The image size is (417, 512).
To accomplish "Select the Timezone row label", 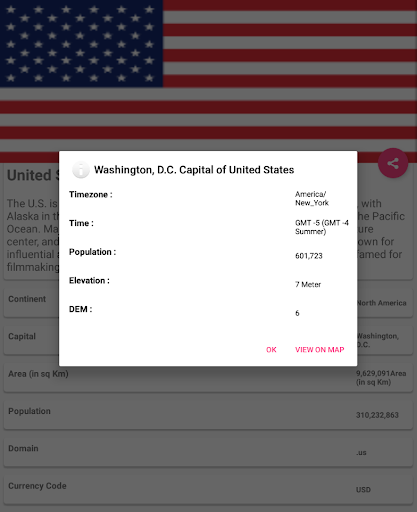I will [x=91, y=194].
